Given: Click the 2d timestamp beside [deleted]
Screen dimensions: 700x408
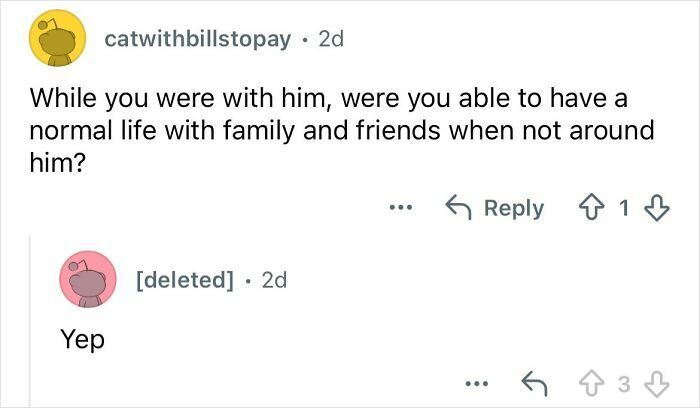Looking at the screenshot, I should 273,281.
